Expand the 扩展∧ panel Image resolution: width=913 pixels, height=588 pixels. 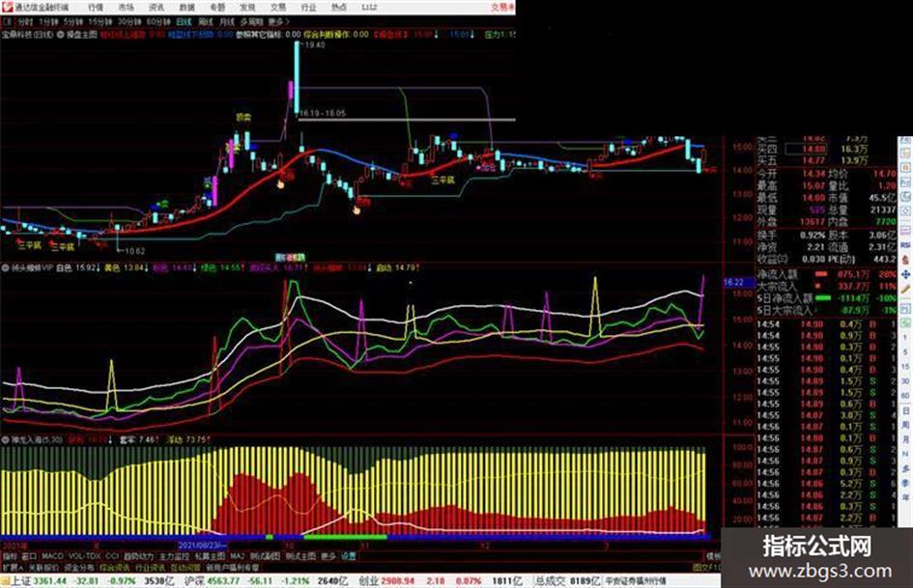coord(12,567)
